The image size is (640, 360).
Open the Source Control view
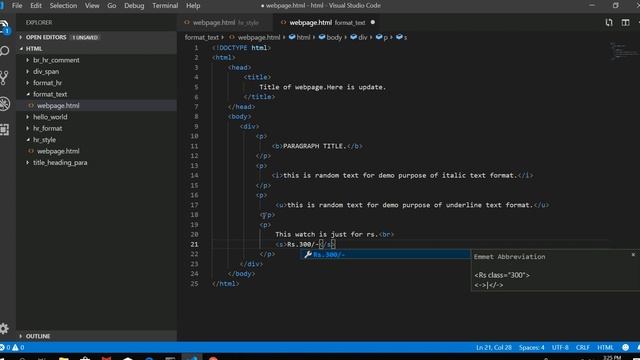pos(4,78)
